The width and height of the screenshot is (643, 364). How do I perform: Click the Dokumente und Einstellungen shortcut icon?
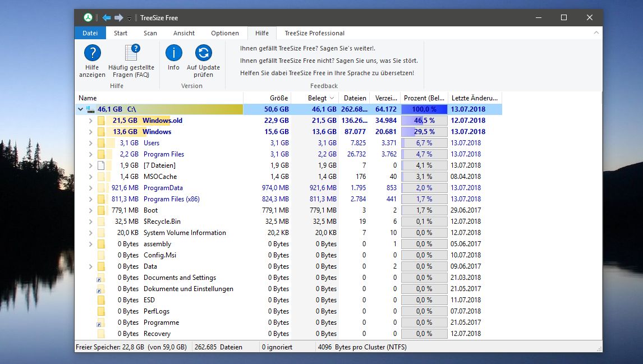(100, 289)
